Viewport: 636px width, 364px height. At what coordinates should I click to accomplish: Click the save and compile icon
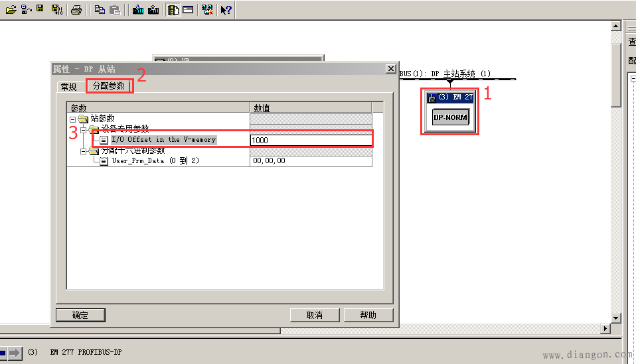click(57, 10)
